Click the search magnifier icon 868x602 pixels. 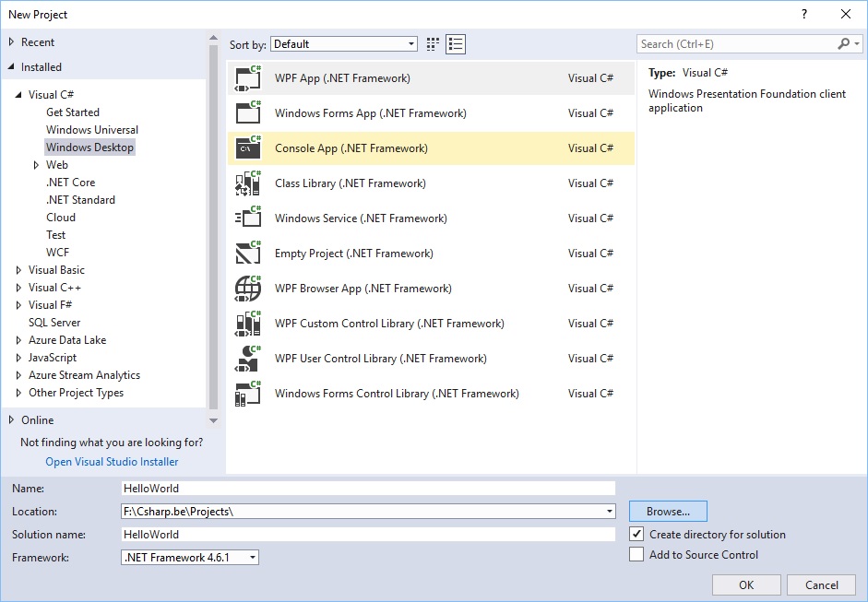pyautogui.click(x=844, y=43)
